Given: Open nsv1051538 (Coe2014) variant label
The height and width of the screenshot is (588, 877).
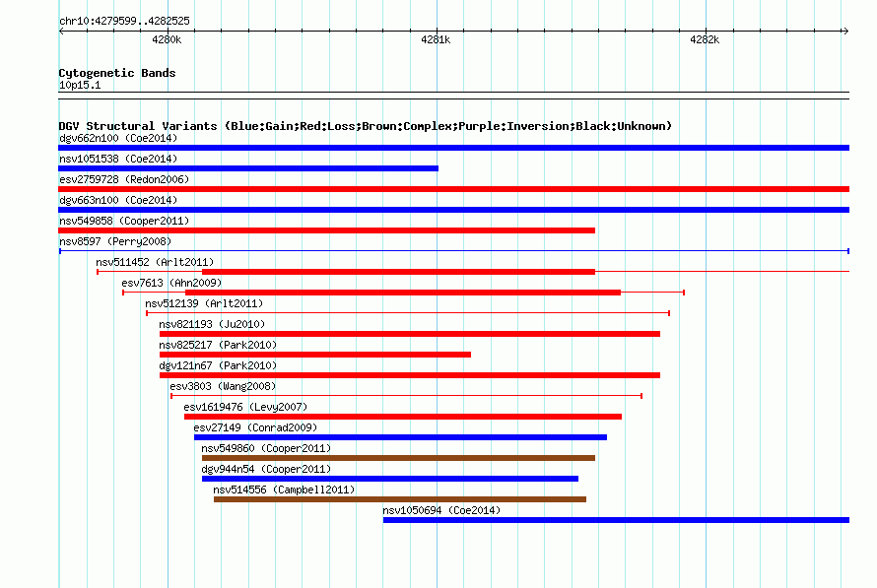Looking at the screenshot, I should 118,159.
